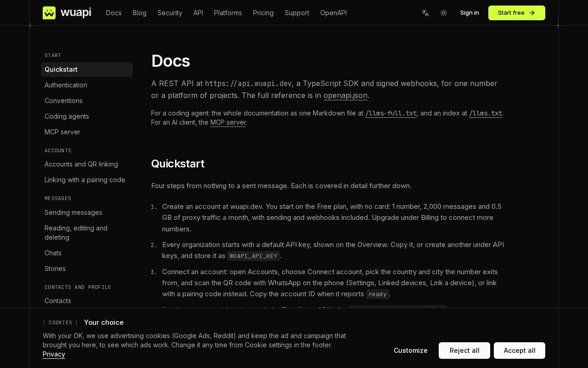Toggle the light/dark theme sun icon
588x368 pixels.
pyautogui.click(x=444, y=13)
